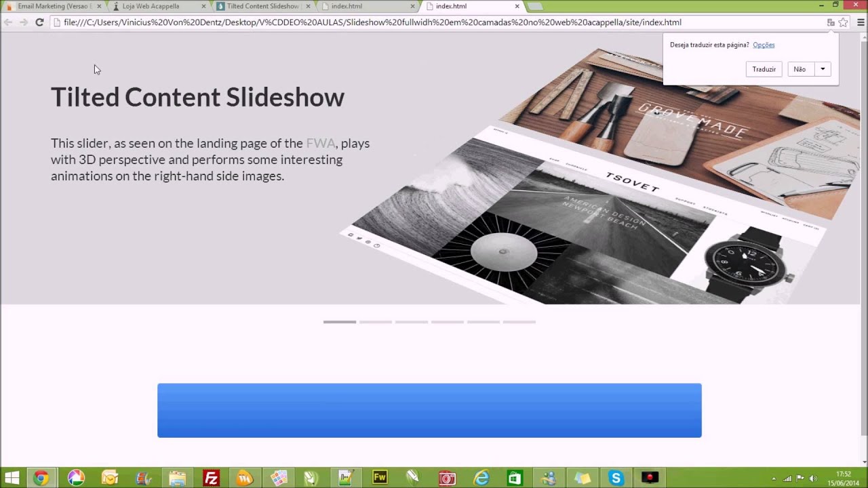Open the Windows Start menu
Viewport: 868px width, 488px height.
[x=12, y=478]
